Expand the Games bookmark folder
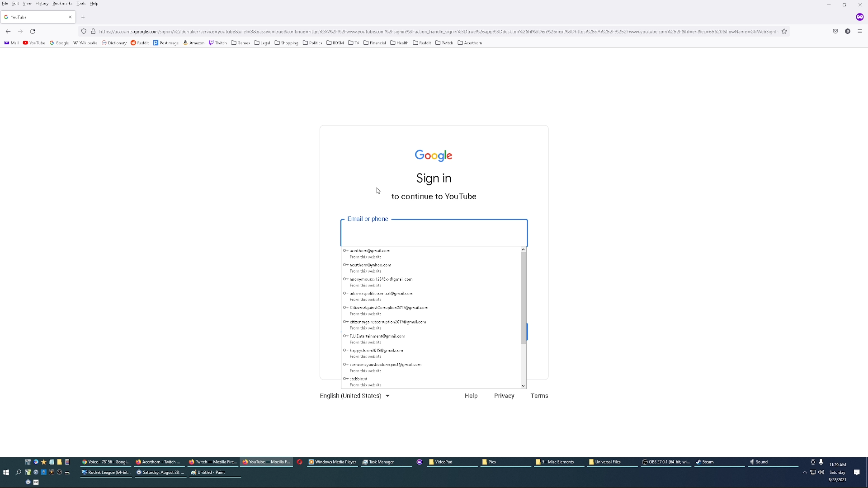The image size is (868, 488). (x=241, y=43)
